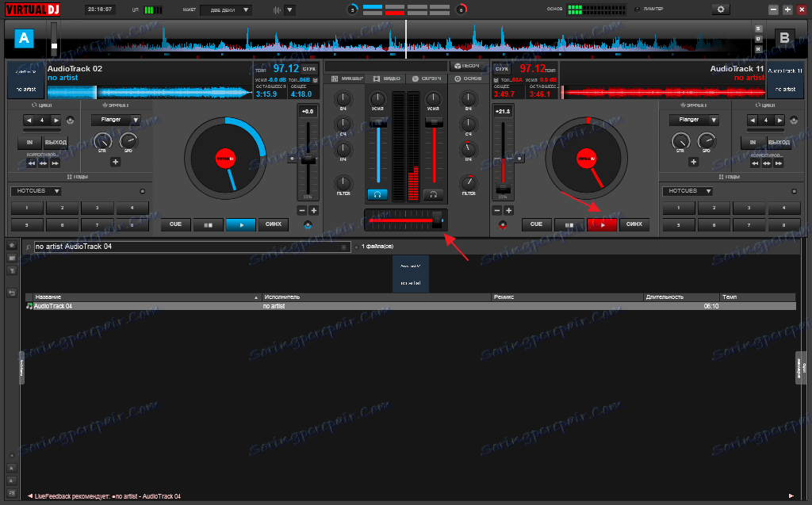Viewport: 812px width, 505px height.
Task: Open the layout selector dropdown in header
Action: tap(226, 10)
